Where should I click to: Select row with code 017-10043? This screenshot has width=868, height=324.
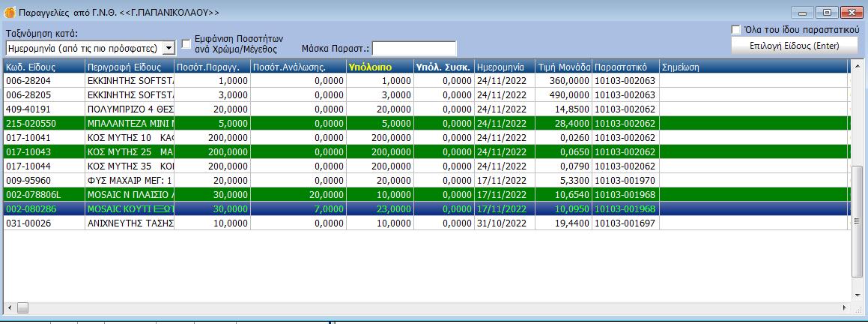426,151
